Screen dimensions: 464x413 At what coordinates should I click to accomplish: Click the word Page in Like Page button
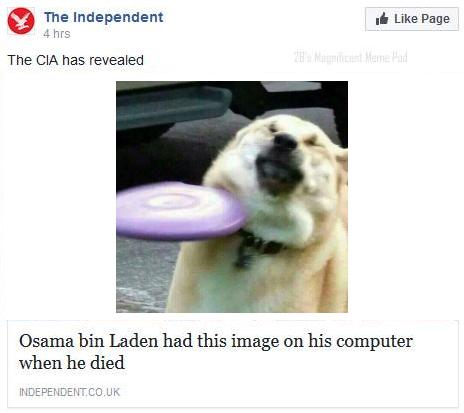coord(435,19)
